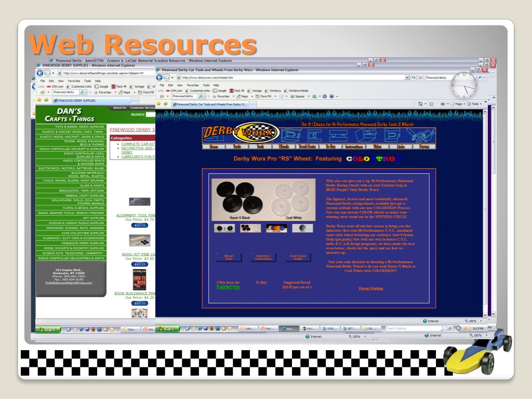532x399 pixels.
Task: Click Add to Favorites icon in Dan's Crafts window
Action: coord(46,100)
